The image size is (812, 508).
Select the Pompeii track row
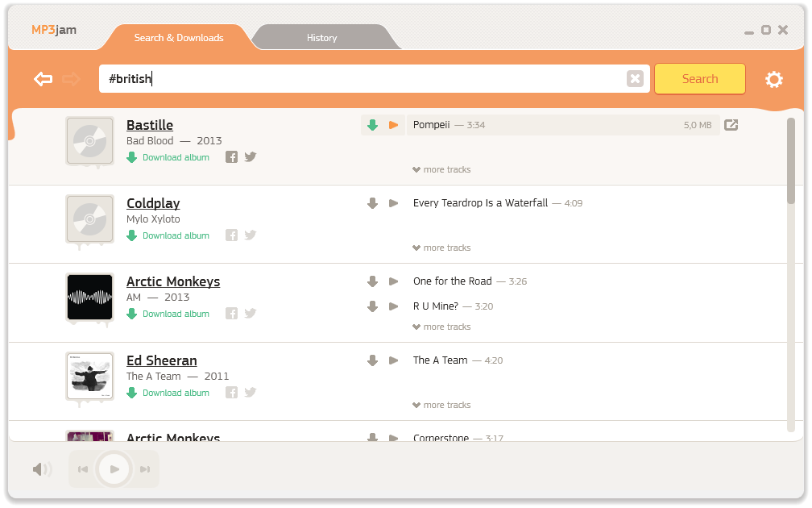[563, 125]
